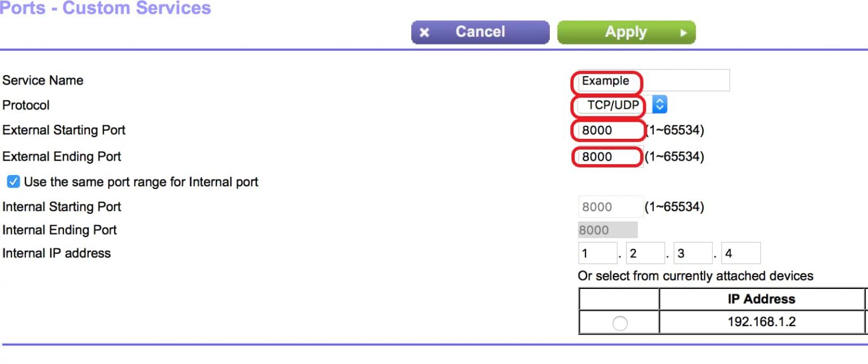
Task: Click the arrow icon on Apply button
Action: tap(683, 33)
